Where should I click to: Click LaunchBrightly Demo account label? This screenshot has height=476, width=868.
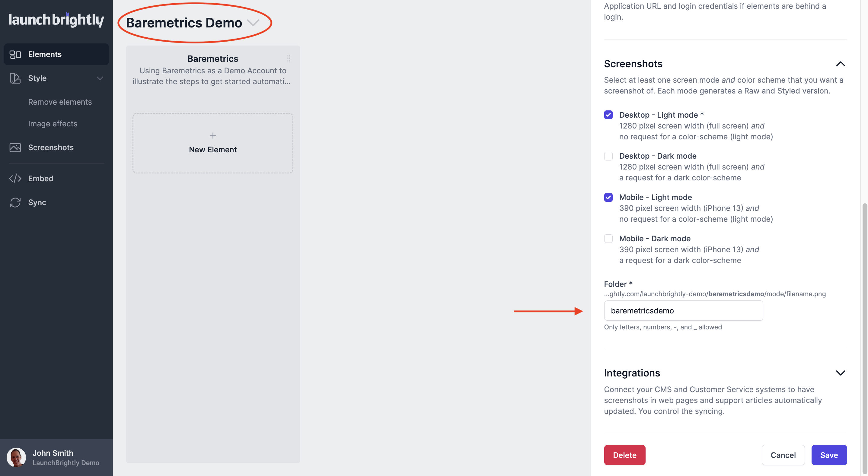66,463
